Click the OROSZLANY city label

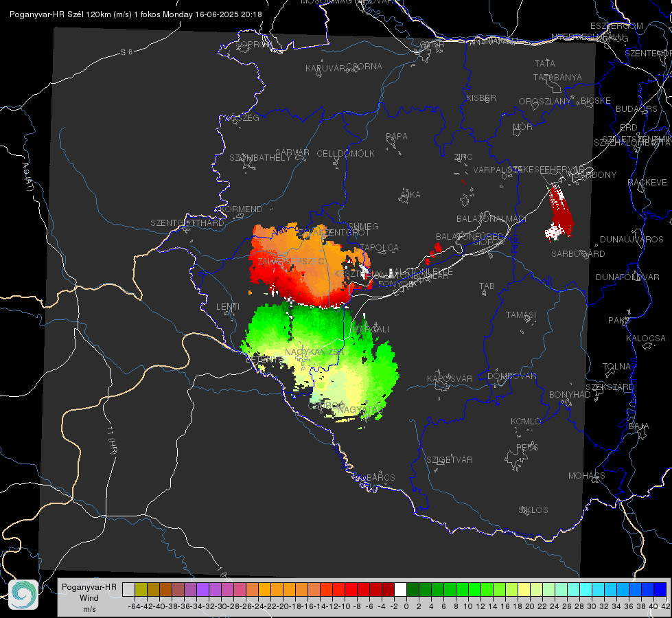(x=545, y=102)
